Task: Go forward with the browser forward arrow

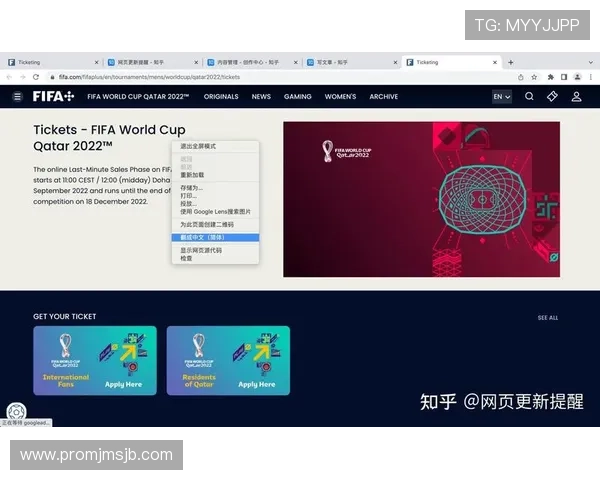Action: pos(23,77)
